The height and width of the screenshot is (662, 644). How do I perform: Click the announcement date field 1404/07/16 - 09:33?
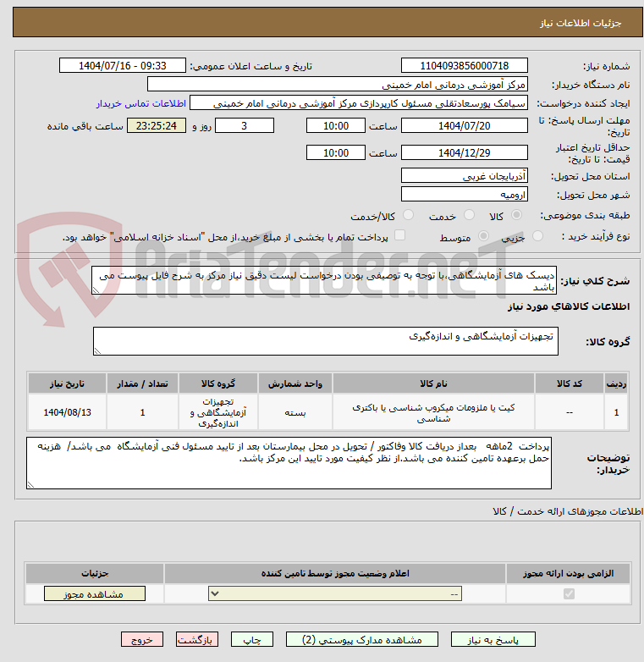click(x=123, y=66)
